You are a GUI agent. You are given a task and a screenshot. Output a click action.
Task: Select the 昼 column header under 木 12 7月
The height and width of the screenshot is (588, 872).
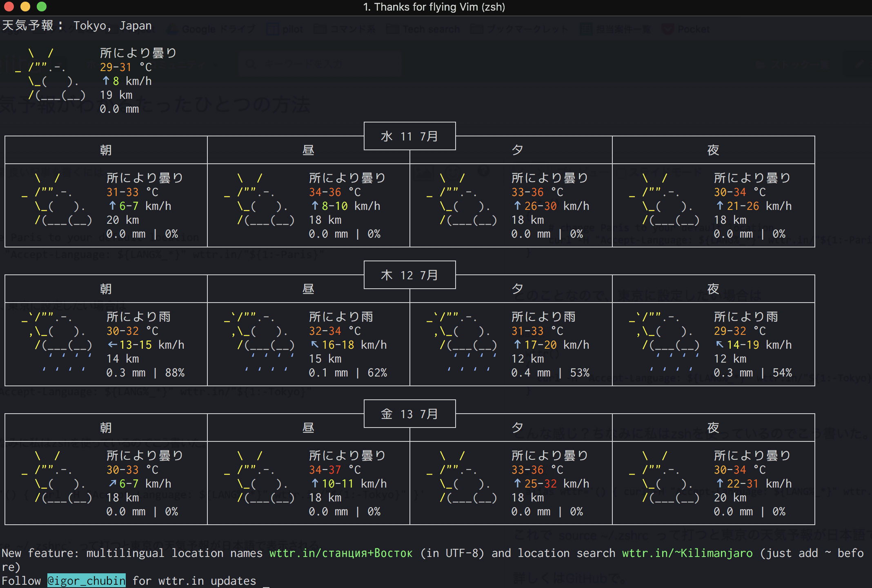pos(309,289)
